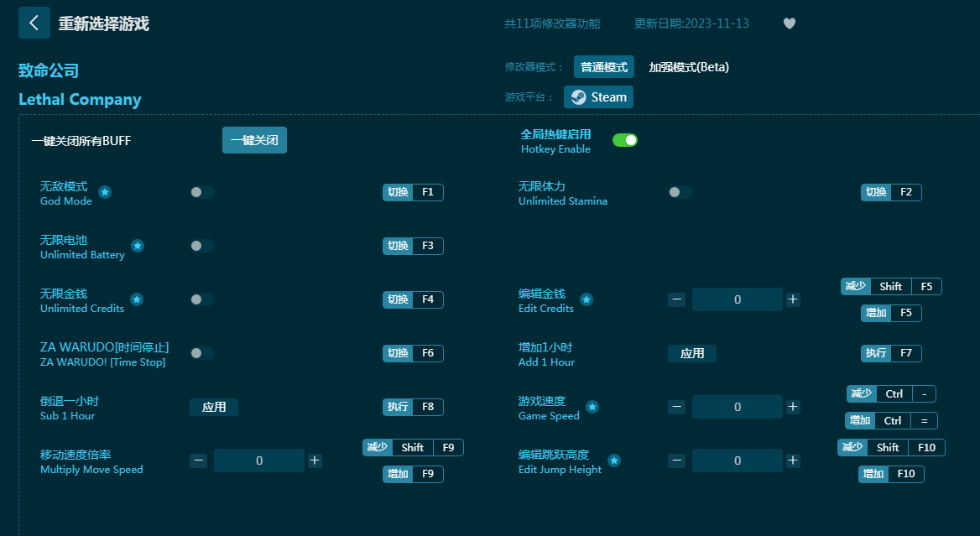
Task: Increase Game Speed with plus button
Action: [x=793, y=407]
